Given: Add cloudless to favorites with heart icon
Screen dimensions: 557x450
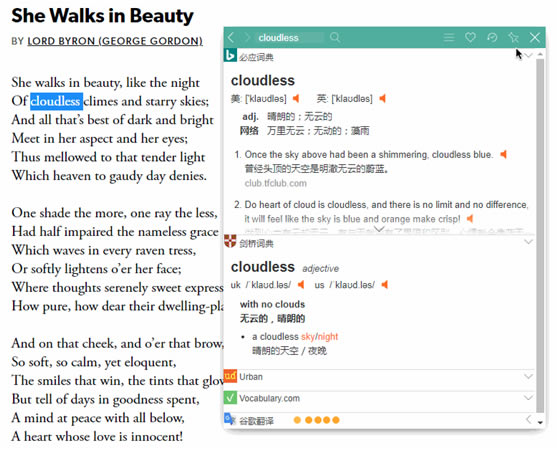Looking at the screenshot, I should pyautogui.click(x=470, y=37).
